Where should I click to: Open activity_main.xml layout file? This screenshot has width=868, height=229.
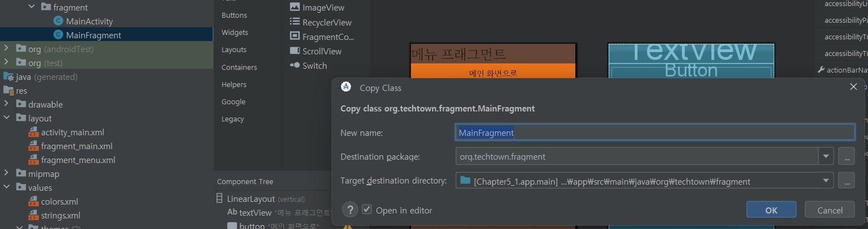coord(72,132)
